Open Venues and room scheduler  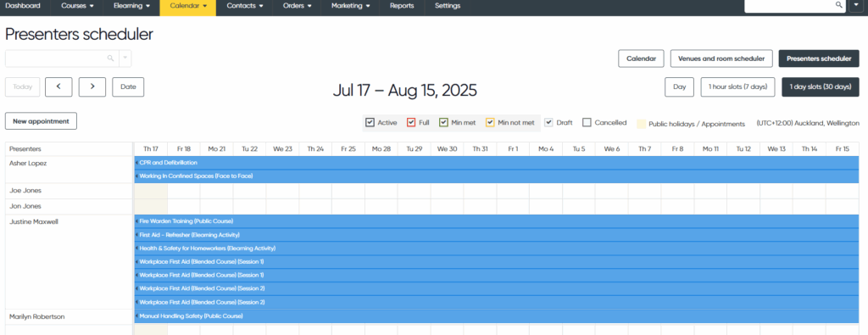point(721,59)
